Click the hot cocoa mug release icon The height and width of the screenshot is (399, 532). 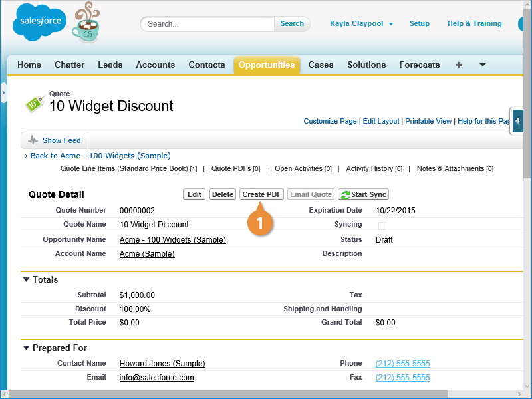pos(86,23)
